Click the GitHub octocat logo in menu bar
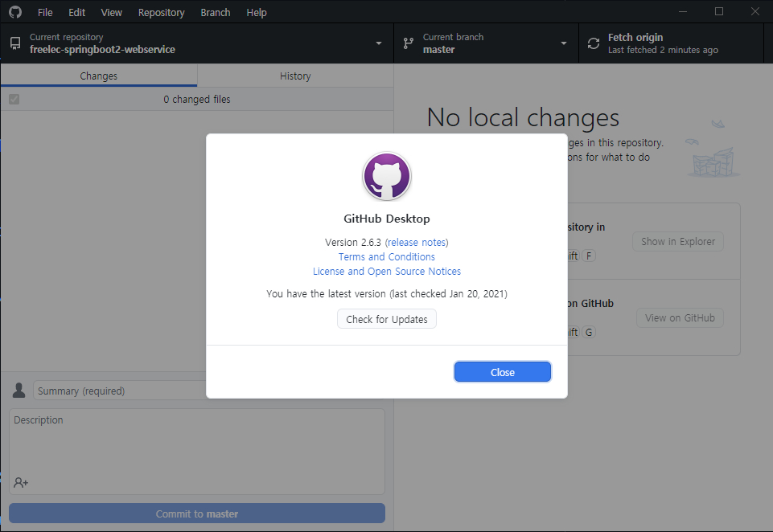 (x=15, y=12)
